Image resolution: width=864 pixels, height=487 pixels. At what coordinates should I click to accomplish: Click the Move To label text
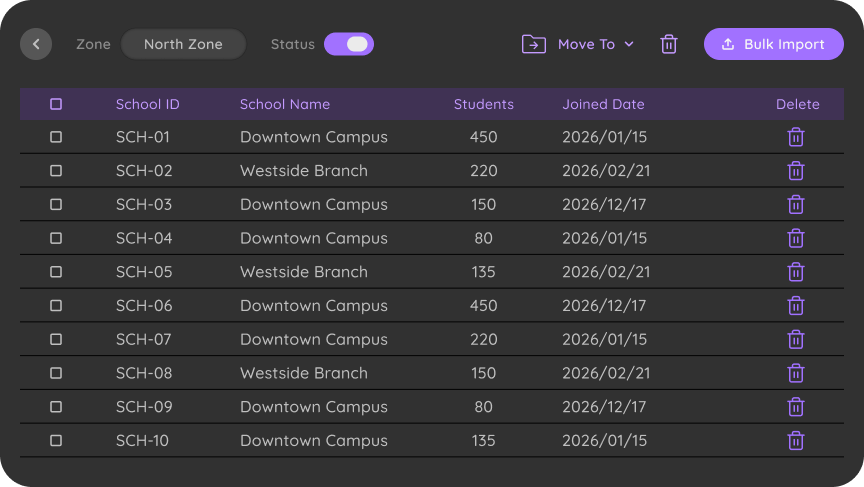586,44
